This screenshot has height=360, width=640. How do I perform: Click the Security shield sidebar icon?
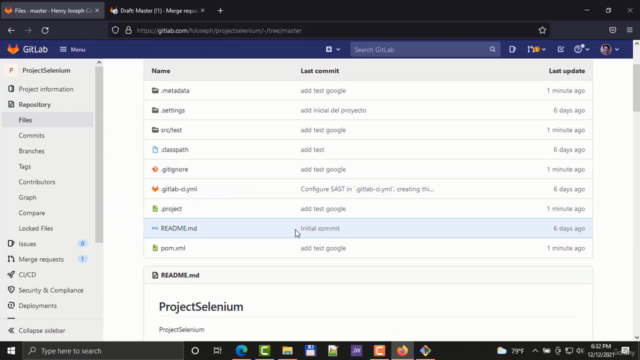point(11,290)
